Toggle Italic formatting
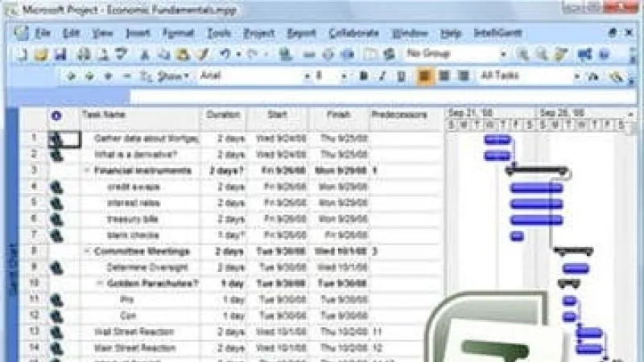Image resolution: width=644 pixels, height=362 pixels. 382,76
